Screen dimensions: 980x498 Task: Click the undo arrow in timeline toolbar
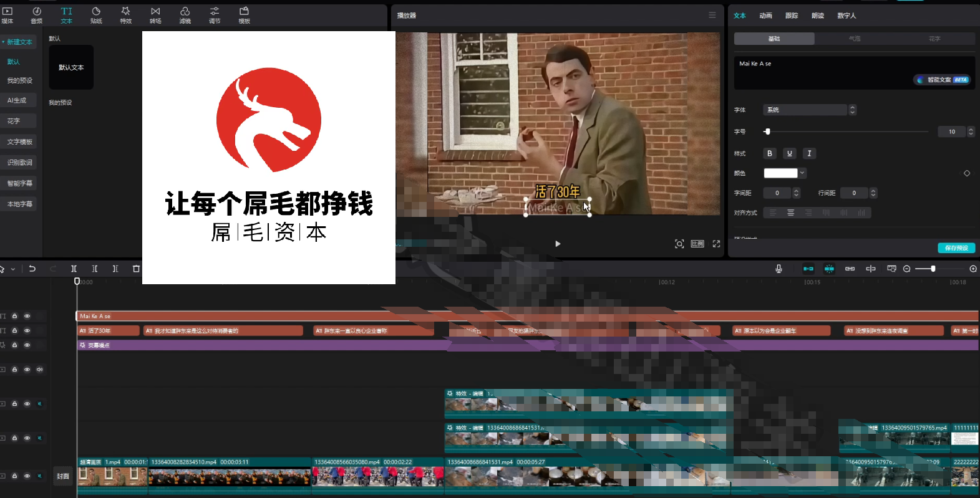pos(32,269)
